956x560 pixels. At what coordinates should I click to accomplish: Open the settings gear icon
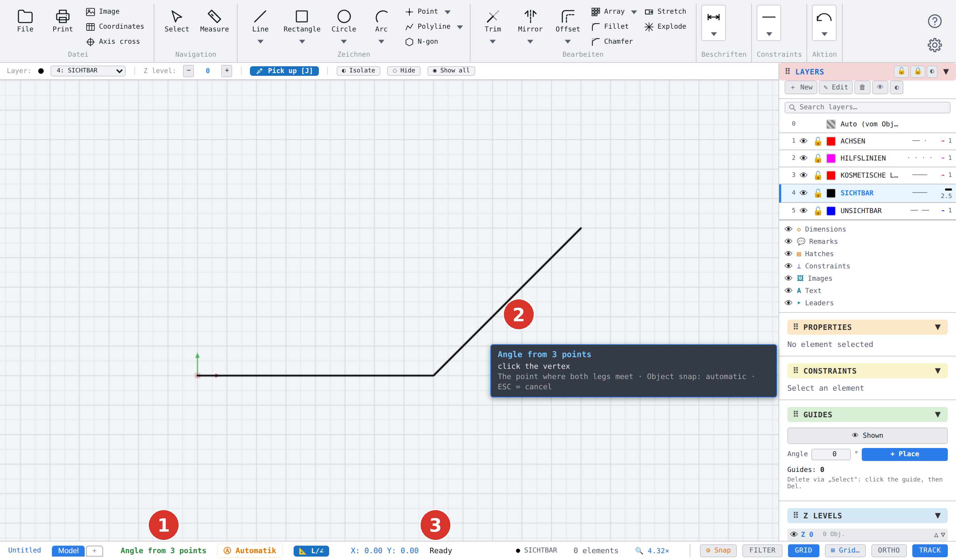935,45
